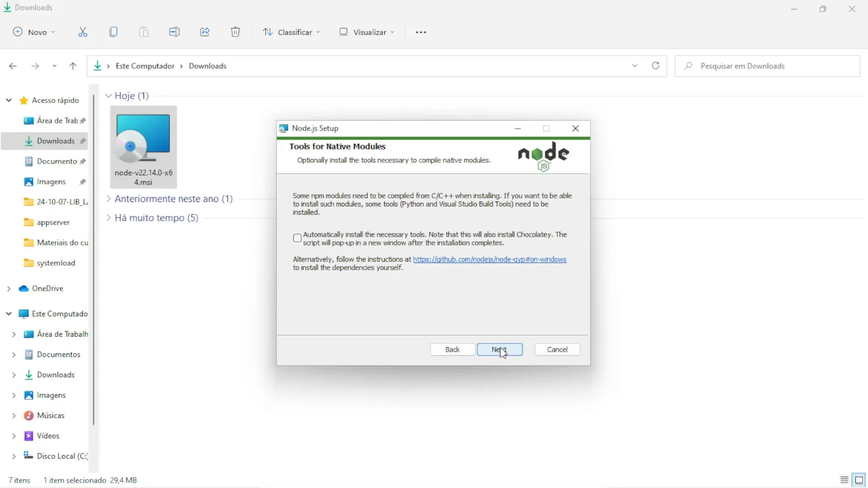Select the node-v22.14.0-x64.msi file
868x488 pixels.
pos(143,147)
